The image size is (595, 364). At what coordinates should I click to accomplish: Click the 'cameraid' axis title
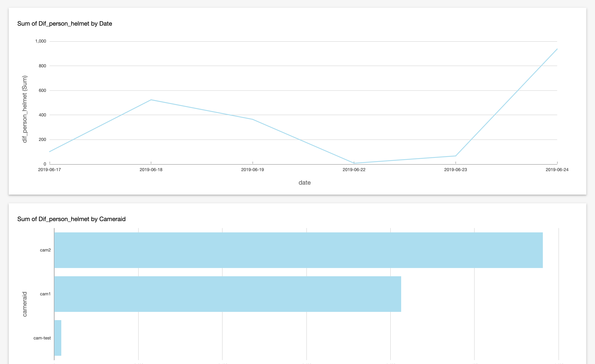click(25, 304)
